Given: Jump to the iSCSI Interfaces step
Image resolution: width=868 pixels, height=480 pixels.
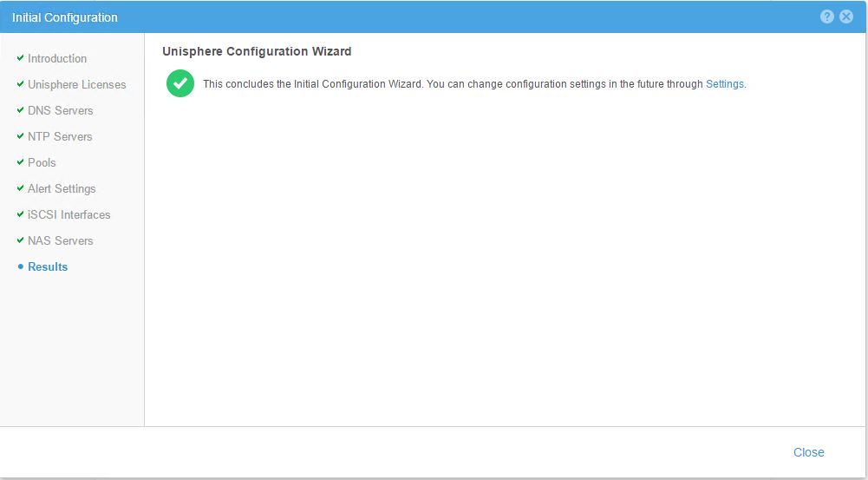Looking at the screenshot, I should click(69, 214).
